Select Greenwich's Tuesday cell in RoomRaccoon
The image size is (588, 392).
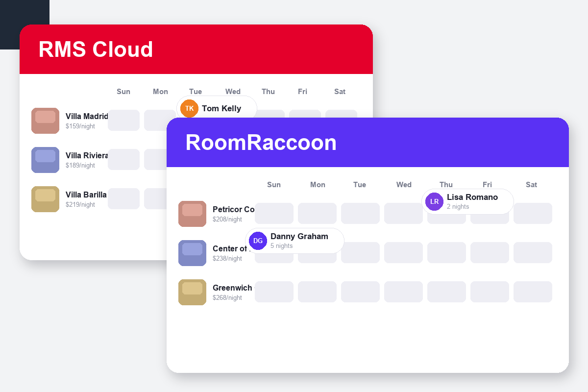360,292
